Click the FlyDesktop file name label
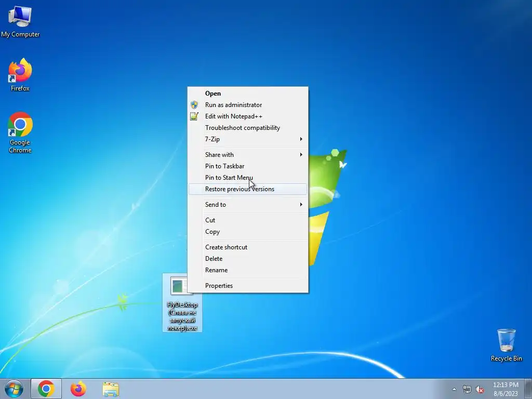Viewport: 532px width, 399px height. pyautogui.click(x=182, y=316)
